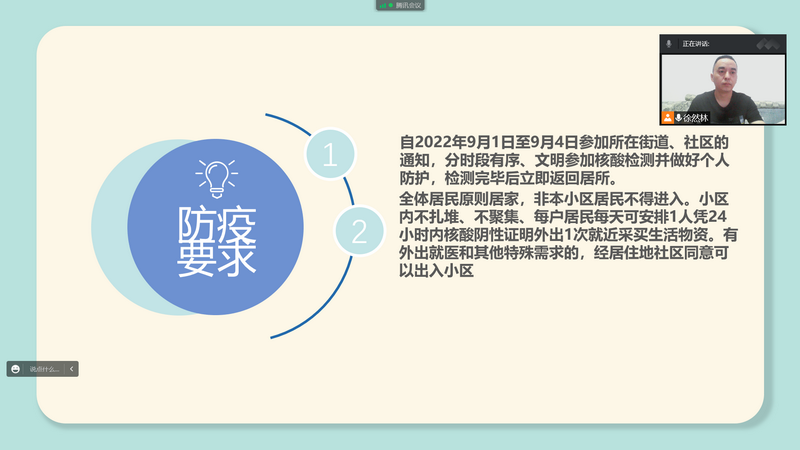Click the microphone icon beside 正在讲话

pyautogui.click(x=669, y=44)
